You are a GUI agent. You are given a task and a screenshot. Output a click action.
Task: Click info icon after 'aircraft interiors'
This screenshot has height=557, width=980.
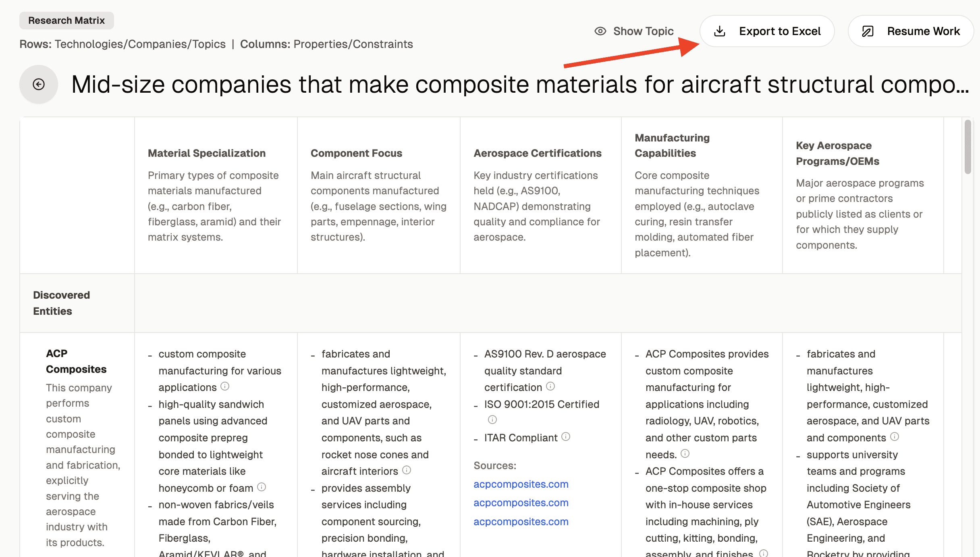pos(407,470)
